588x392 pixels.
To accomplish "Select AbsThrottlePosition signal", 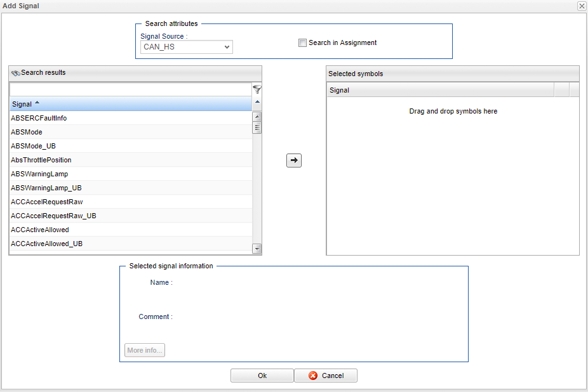I will (x=41, y=160).
